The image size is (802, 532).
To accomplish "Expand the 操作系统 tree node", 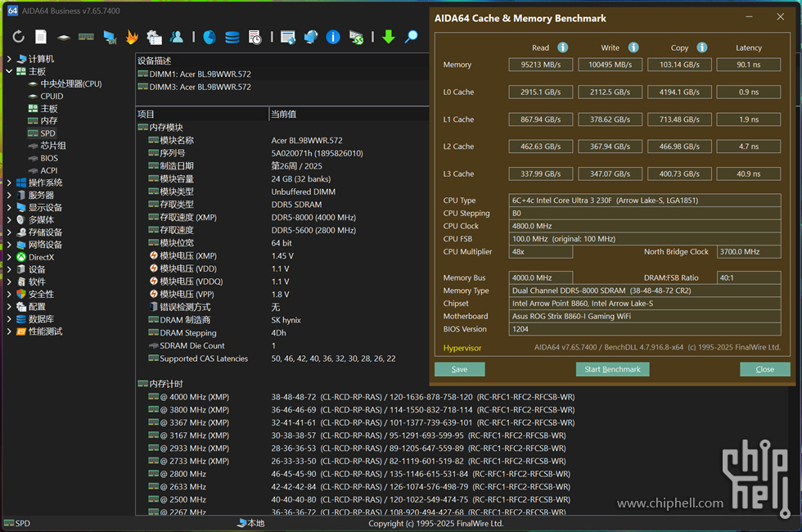I will tap(9, 183).
